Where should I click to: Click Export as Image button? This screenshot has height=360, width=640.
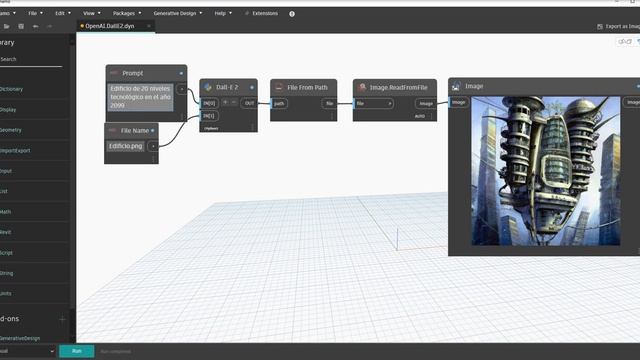pos(618,27)
